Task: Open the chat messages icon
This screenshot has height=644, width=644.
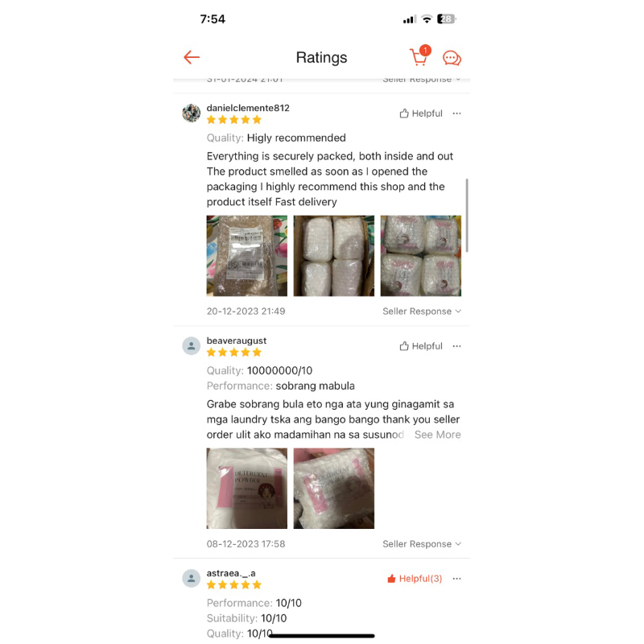Action: pos(452,58)
